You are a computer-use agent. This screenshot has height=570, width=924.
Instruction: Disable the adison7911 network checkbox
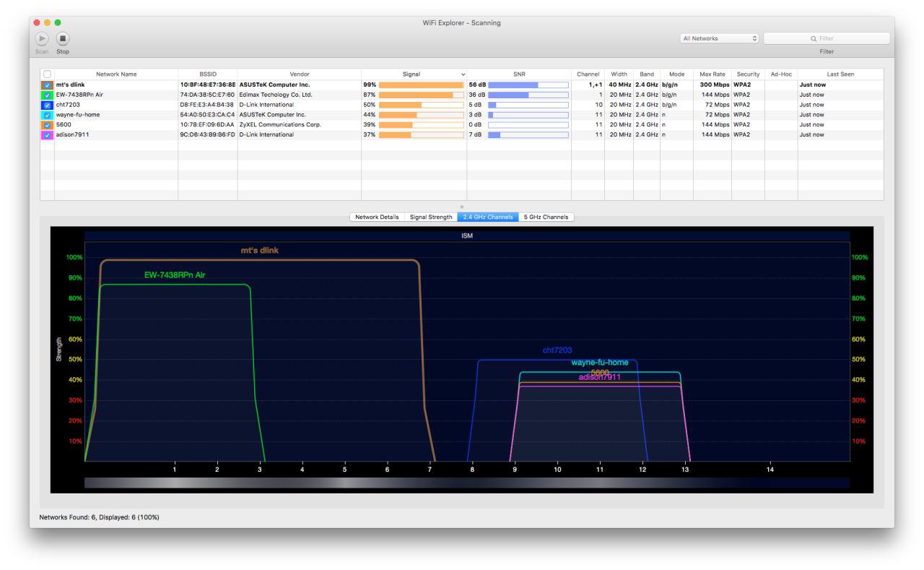click(47, 135)
